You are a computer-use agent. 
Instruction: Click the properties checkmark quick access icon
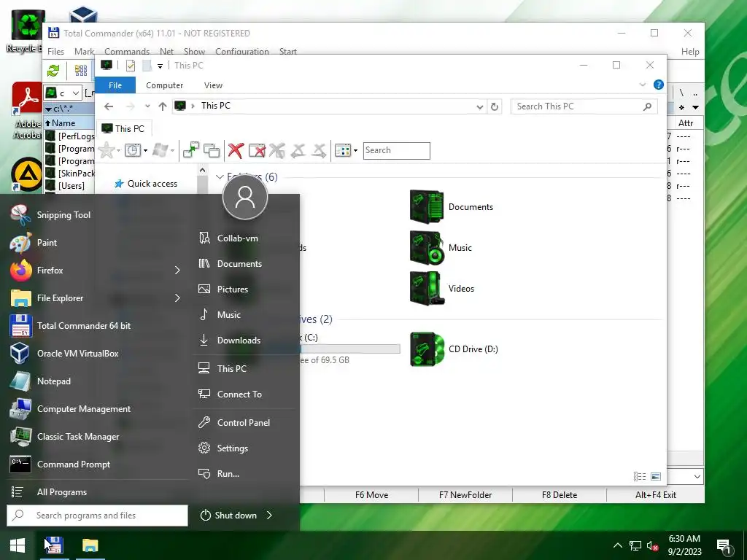(x=131, y=66)
